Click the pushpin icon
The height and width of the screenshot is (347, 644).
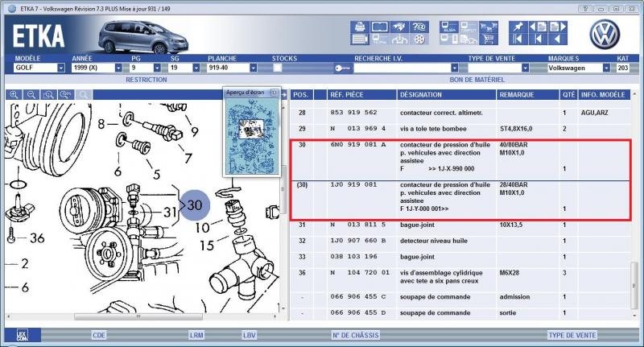click(x=518, y=27)
